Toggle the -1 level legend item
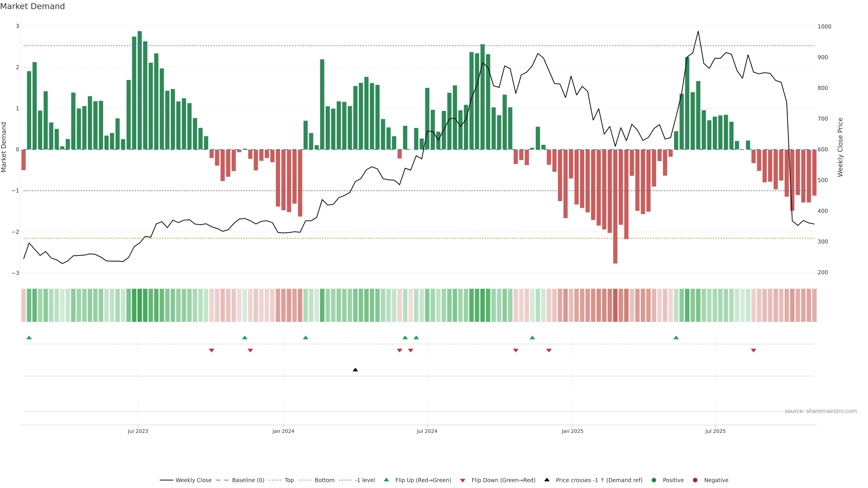This screenshot has height=488, width=868. tap(365, 480)
